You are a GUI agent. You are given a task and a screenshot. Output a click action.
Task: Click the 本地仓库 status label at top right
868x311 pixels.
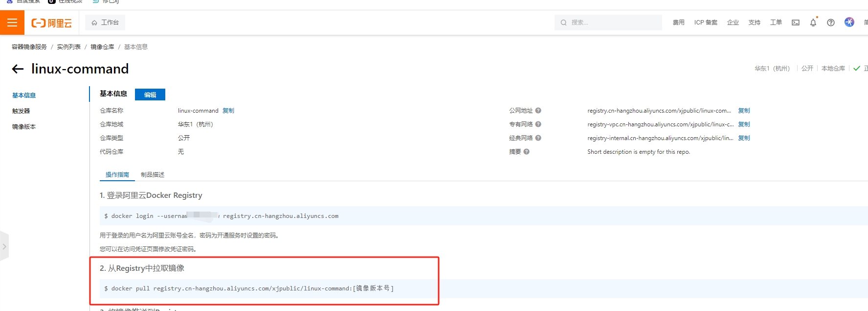(833, 69)
